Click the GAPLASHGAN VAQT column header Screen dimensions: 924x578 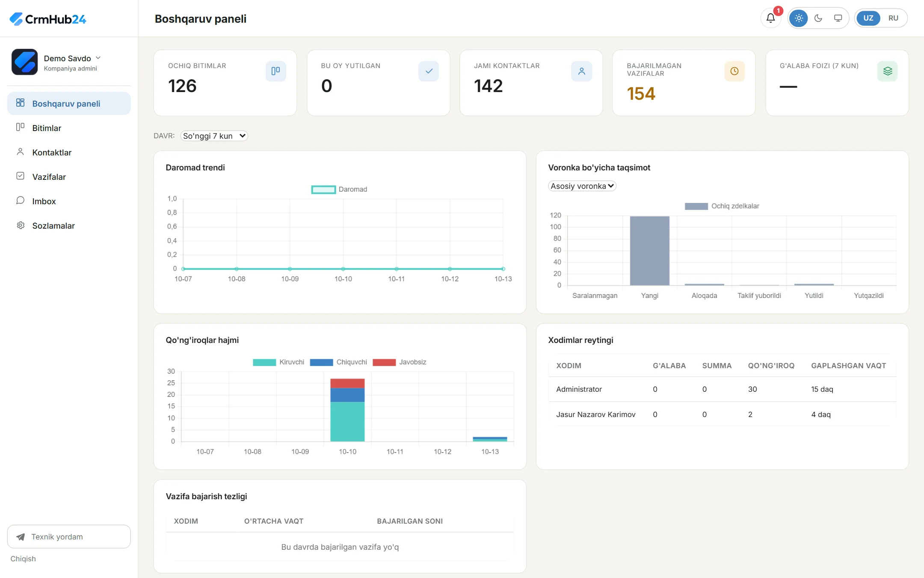(848, 365)
